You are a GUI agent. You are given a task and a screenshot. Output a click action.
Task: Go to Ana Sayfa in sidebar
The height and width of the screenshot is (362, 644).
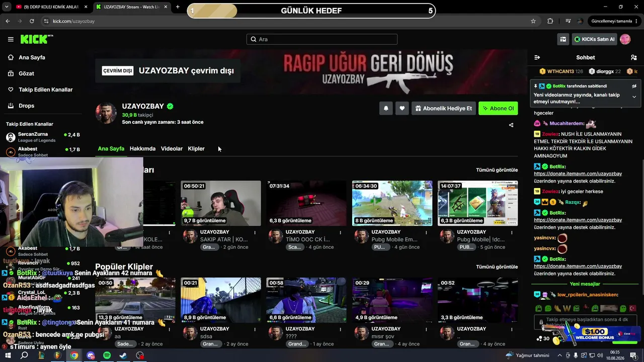pyautogui.click(x=27, y=57)
